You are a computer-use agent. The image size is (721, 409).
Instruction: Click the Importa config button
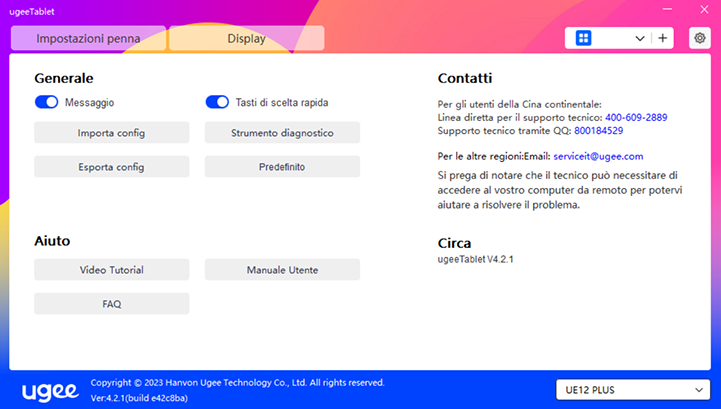(111, 133)
